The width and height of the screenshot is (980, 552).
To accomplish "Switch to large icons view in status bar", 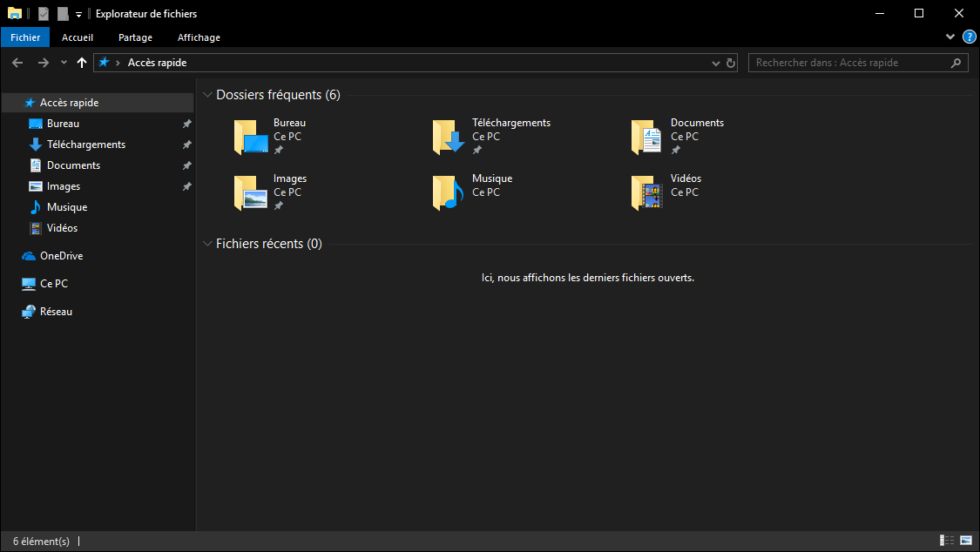I will pos(966,541).
